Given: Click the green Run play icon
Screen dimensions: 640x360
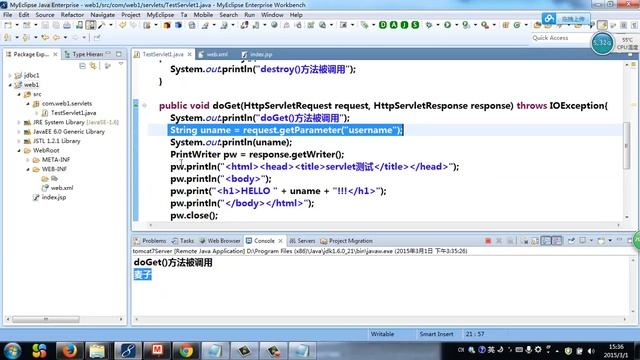Looking at the screenshot, I should (448, 25).
